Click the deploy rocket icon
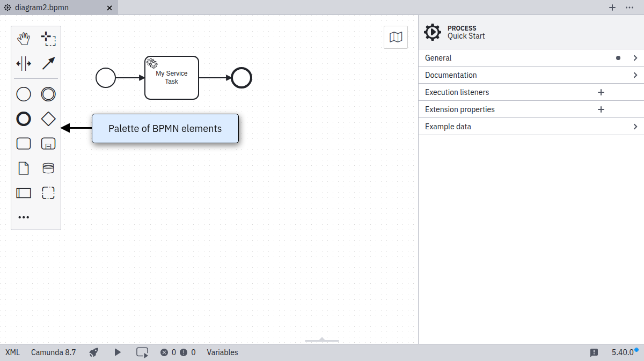This screenshot has width=644, height=361. click(x=94, y=352)
